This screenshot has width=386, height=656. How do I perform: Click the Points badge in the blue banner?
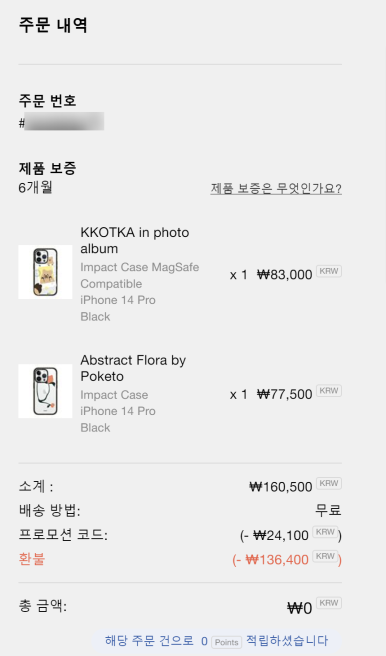tap(227, 642)
